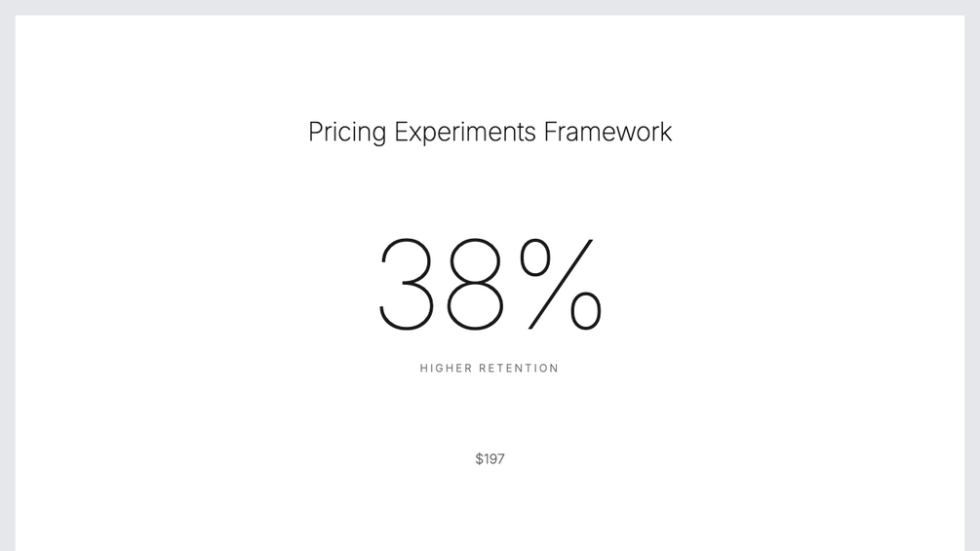This screenshot has width=980, height=551.
Task: Click the dollar sign before 197
Action: point(479,459)
